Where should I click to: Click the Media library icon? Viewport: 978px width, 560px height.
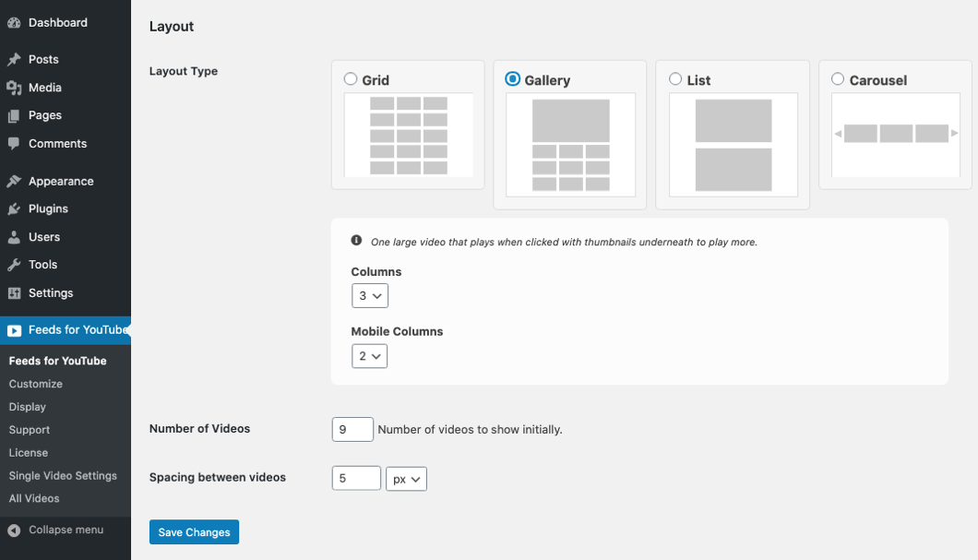(14, 88)
